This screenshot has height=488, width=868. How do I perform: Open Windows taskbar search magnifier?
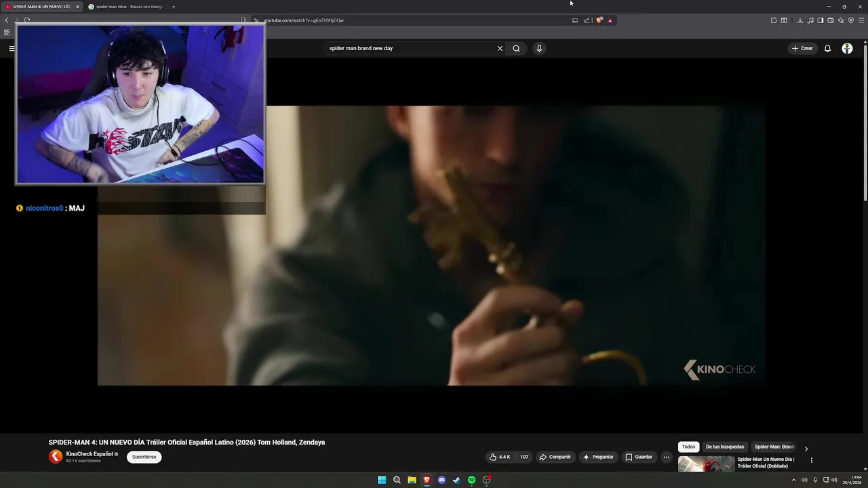click(x=397, y=480)
